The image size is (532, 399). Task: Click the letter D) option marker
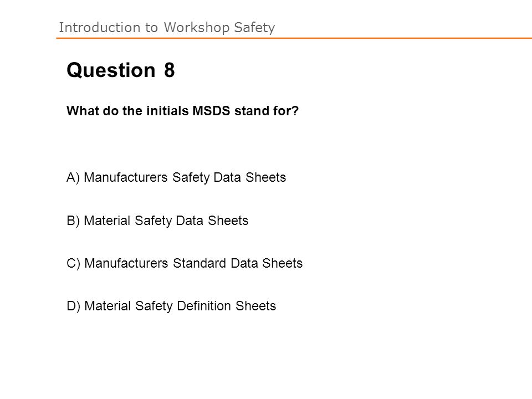[73, 306]
